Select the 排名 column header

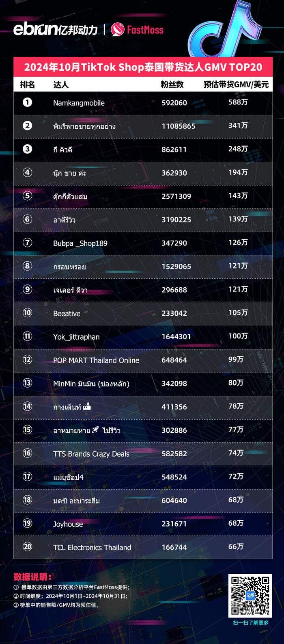coord(28,85)
